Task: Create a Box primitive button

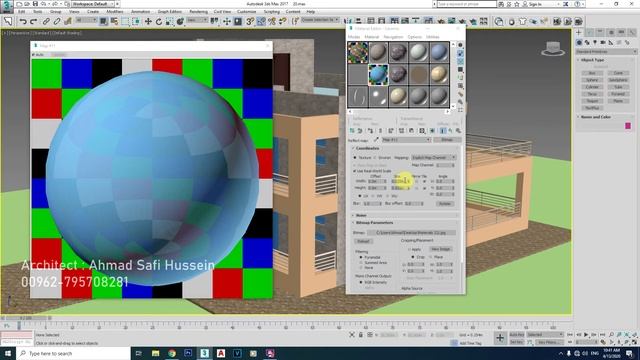Action: [x=592, y=73]
